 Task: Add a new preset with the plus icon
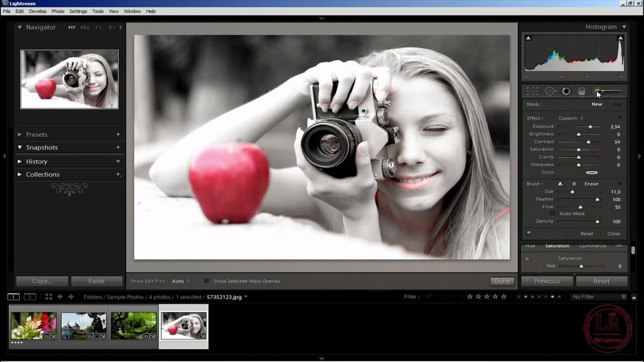(118, 135)
